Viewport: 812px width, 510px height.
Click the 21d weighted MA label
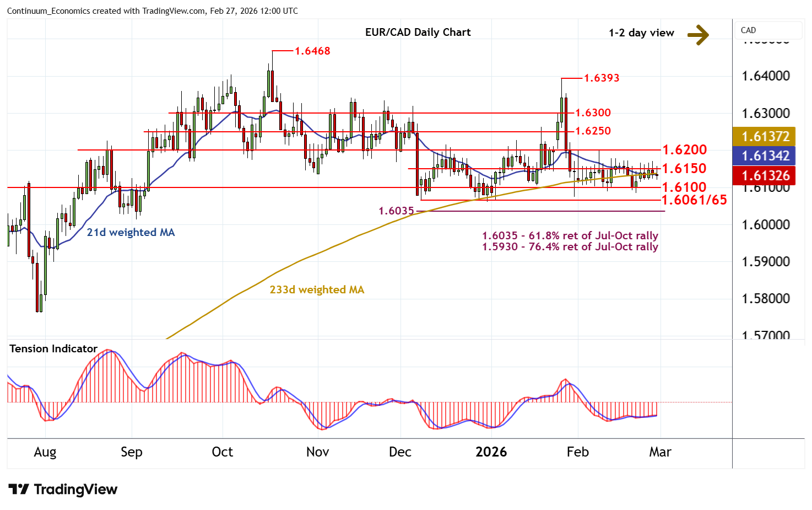[x=131, y=233]
